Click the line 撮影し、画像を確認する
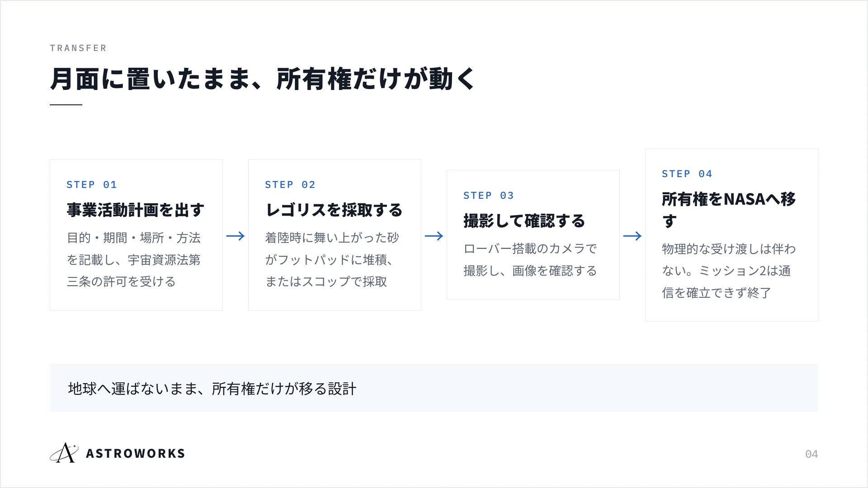Screen dimensions: 868x488 coord(530,271)
